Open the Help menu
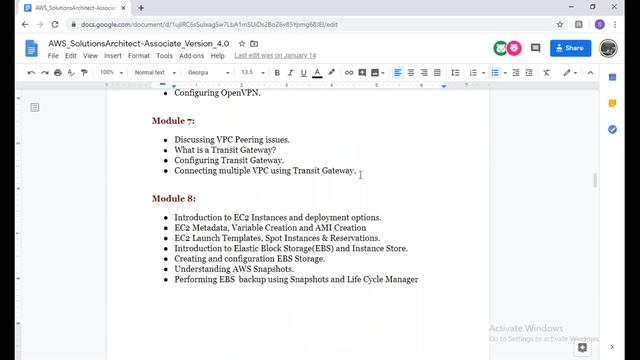Image resolution: width=640 pixels, height=360 pixels. coord(218,56)
